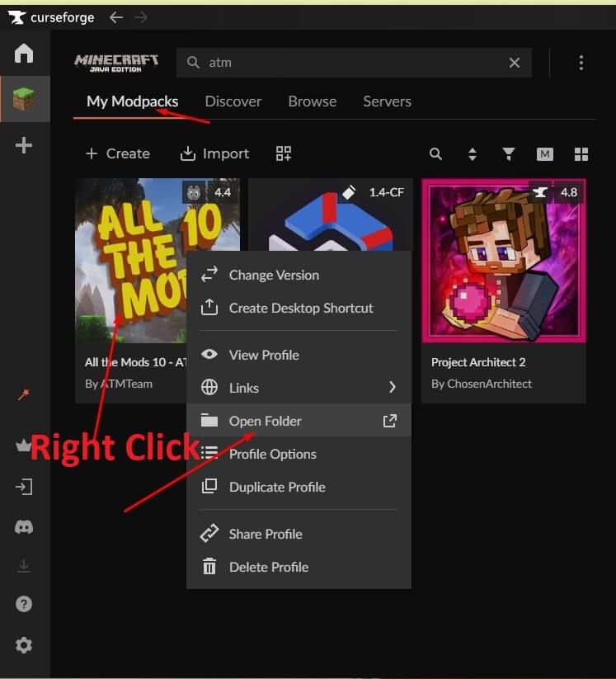The image size is (616, 679).
Task: Click the Create modpack button
Action: tap(118, 153)
